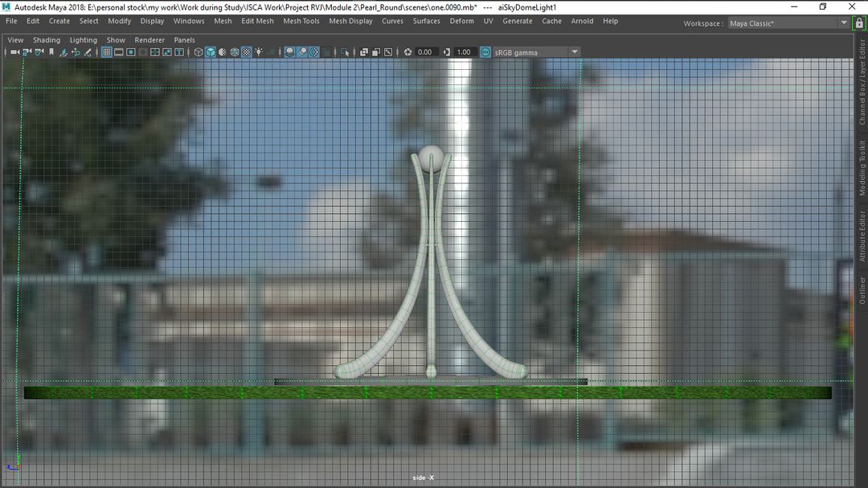This screenshot has width=868, height=488.
Task: Click the Motion Blur icon
Action: click(x=302, y=52)
